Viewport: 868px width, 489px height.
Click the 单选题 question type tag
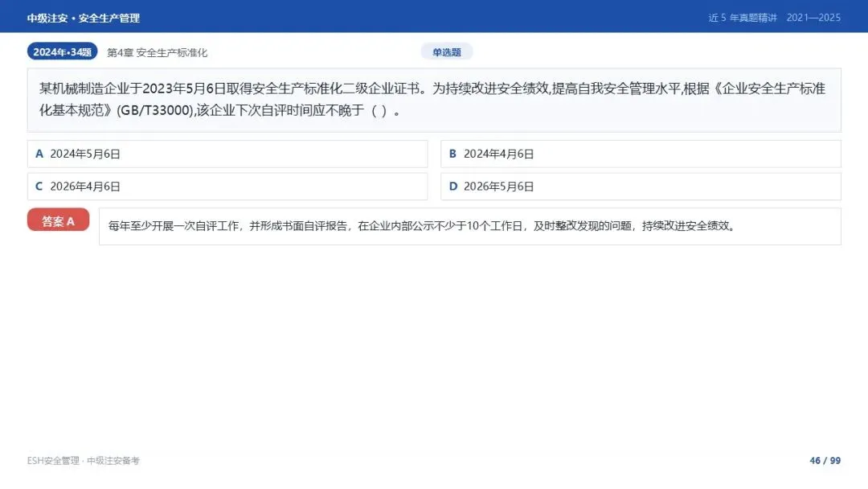coord(447,52)
